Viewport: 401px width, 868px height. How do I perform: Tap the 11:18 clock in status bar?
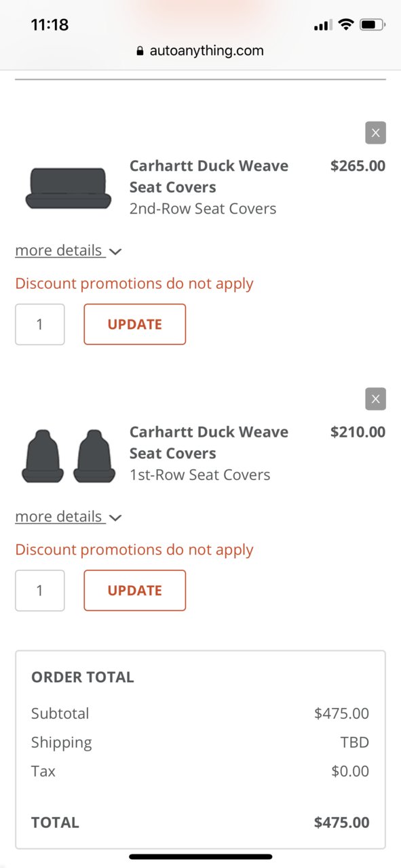(50, 25)
